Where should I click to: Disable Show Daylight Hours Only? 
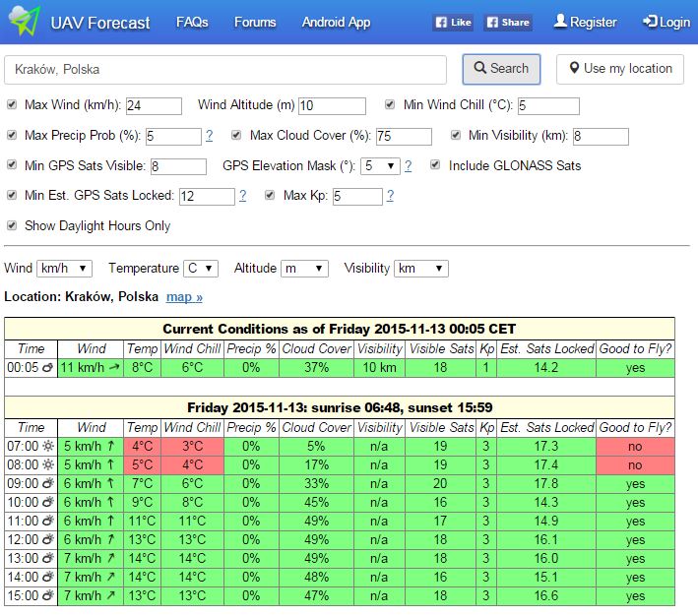(x=12, y=225)
